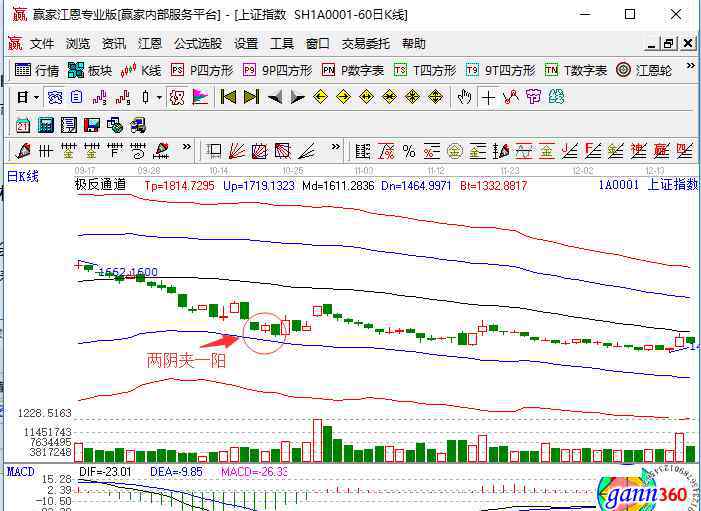The image size is (701, 511).
Task: Click the floppy disk save icon
Action: point(92,125)
